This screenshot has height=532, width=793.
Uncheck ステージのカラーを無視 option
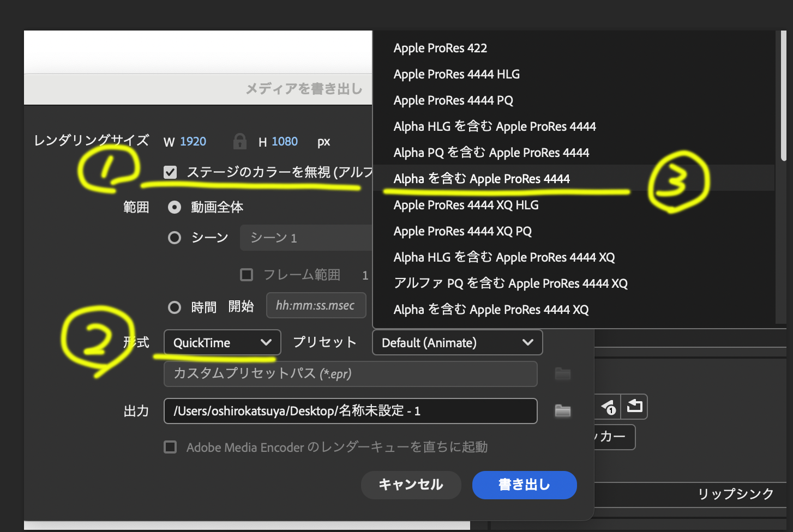pyautogui.click(x=170, y=172)
